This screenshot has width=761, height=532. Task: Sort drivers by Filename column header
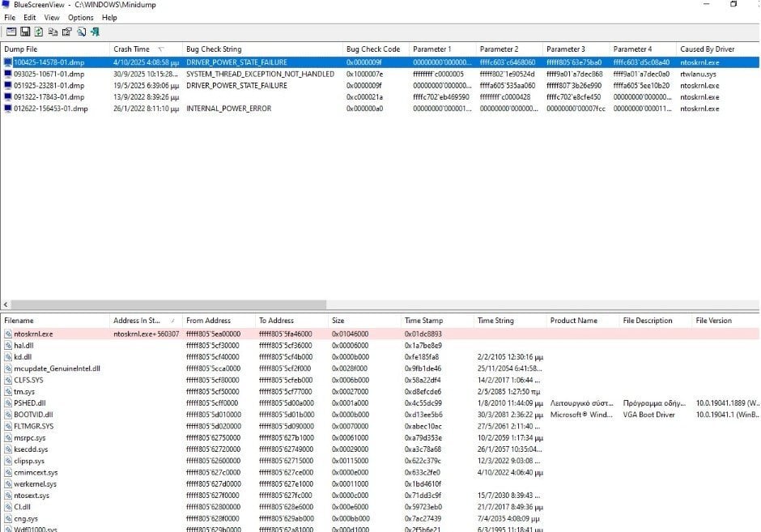19,321
